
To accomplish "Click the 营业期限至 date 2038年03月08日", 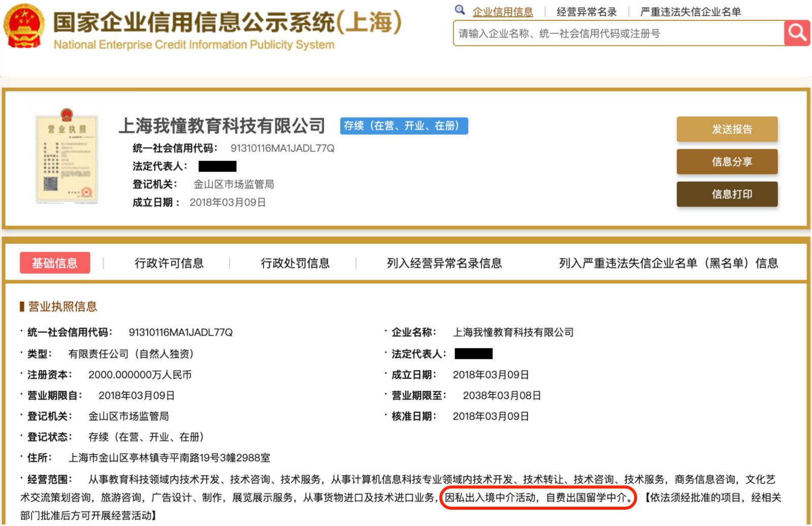I will click(502, 396).
